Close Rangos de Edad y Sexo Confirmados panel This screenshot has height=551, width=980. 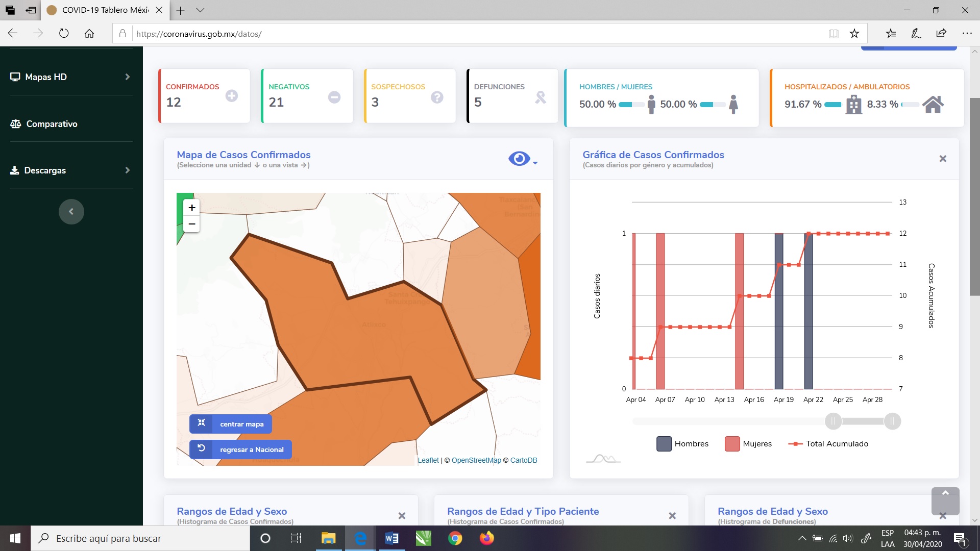(402, 516)
